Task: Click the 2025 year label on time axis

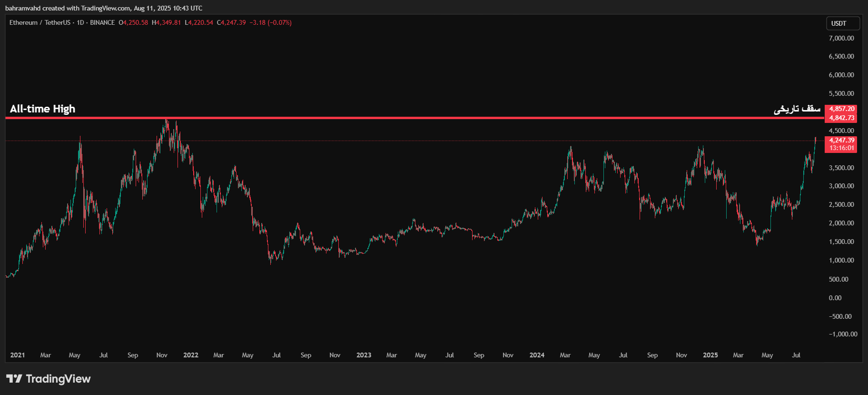Action: 710,355
